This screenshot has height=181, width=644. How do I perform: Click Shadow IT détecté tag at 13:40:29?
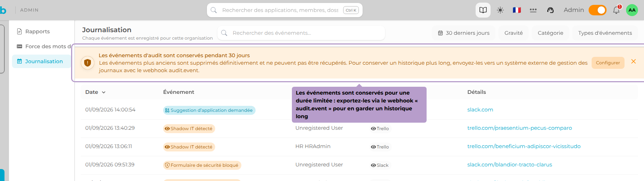click(189, 129)
